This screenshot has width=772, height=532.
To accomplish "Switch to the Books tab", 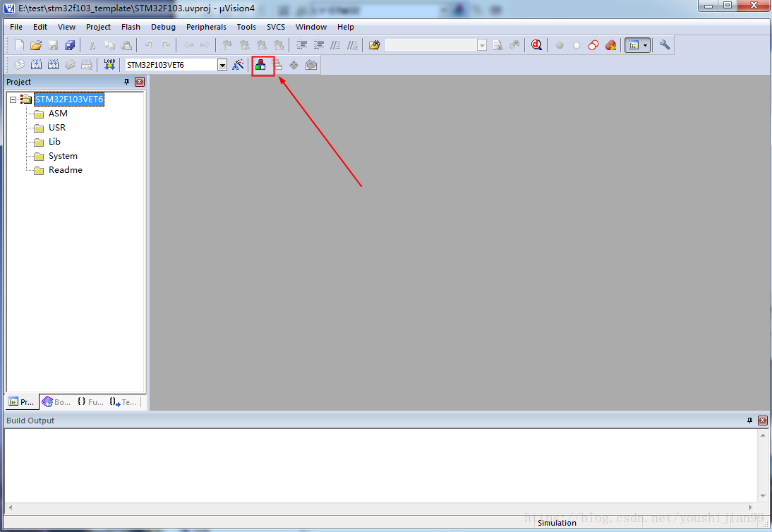I will [x=56, y=402].
